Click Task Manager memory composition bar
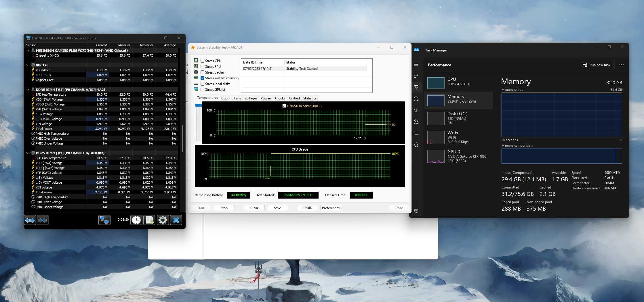 (x=561, y=156)
